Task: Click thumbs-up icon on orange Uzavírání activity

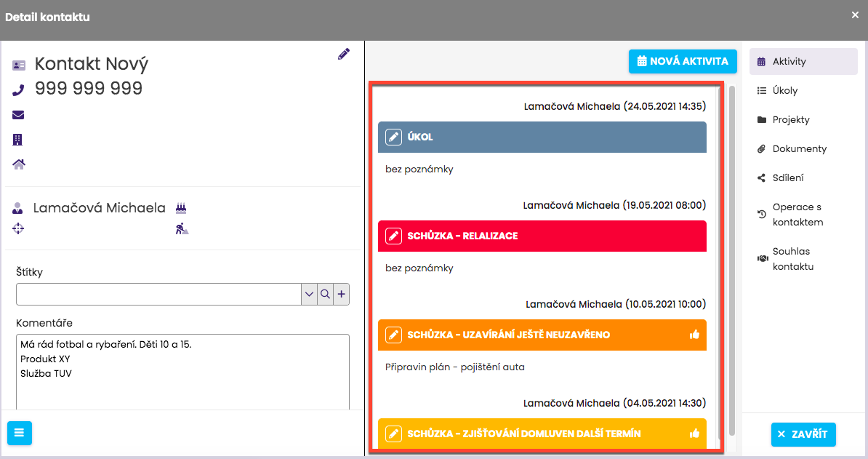Action: point(694,335)
